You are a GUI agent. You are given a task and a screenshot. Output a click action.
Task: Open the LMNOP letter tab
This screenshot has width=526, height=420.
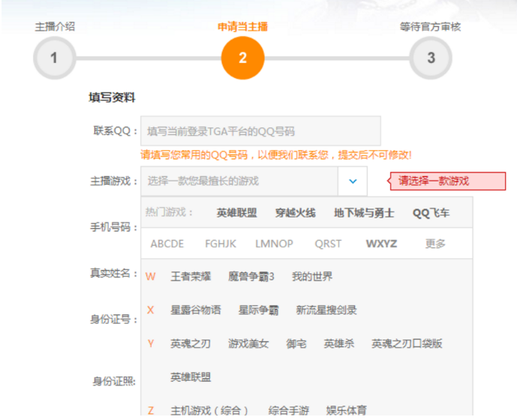[274, 244]
